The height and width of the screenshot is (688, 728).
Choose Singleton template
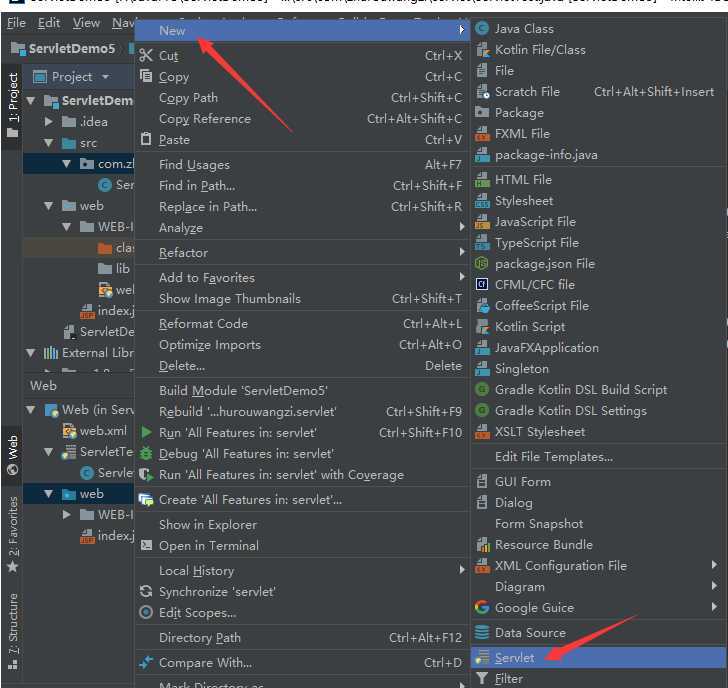598,369
